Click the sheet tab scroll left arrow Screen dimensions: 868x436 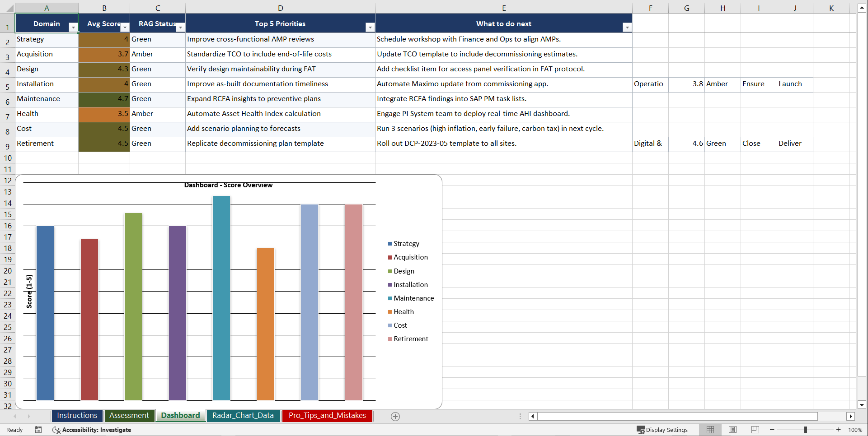(x=15, y=416)
